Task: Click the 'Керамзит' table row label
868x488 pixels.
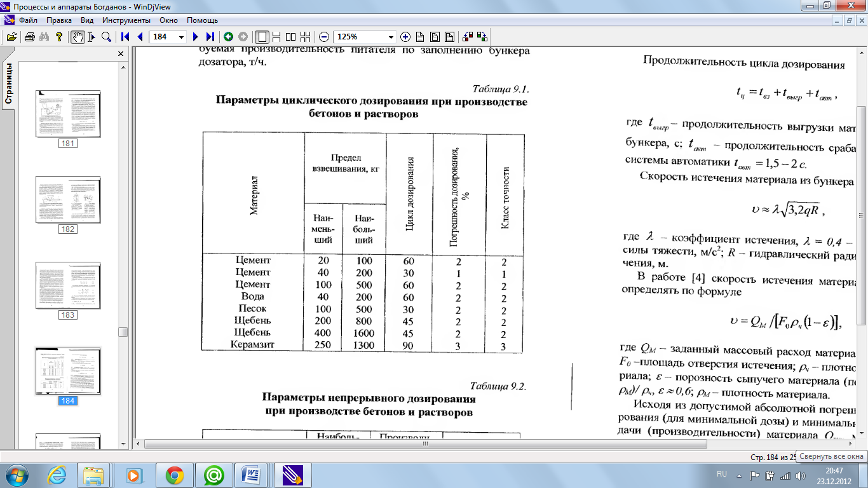Action: [252, 345]
